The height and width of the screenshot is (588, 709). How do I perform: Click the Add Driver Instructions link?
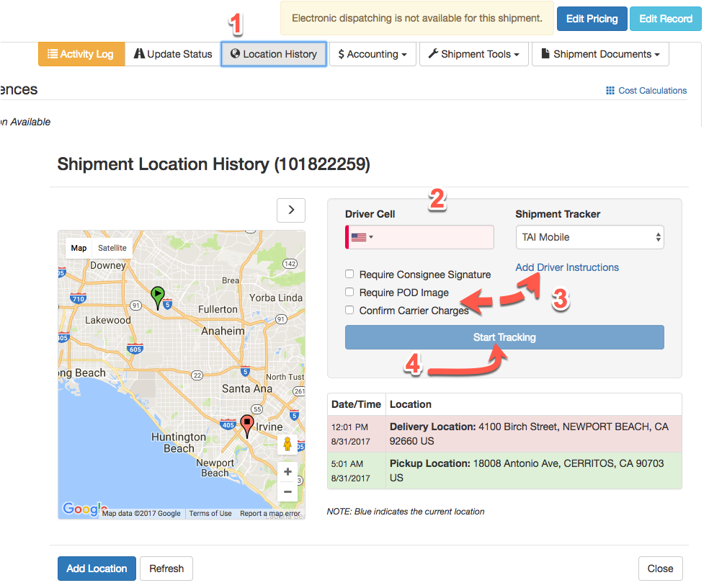coord(566,267)
